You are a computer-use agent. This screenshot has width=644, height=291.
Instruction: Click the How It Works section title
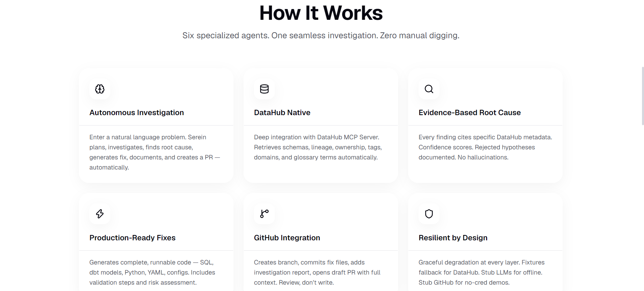pyautogui.click(x=321, y=13)
